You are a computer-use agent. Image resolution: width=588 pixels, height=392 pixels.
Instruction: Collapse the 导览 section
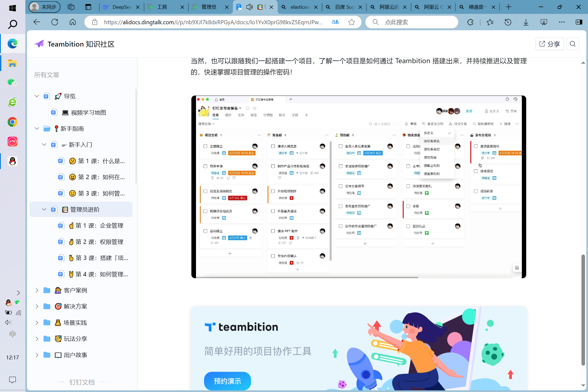(37, 96)
